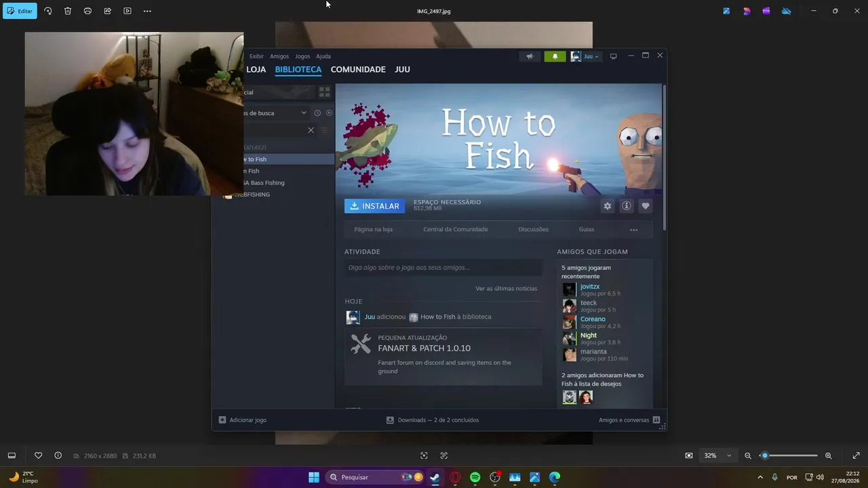Open the Página na loja link
868x488 pixels.
point(373,229)
